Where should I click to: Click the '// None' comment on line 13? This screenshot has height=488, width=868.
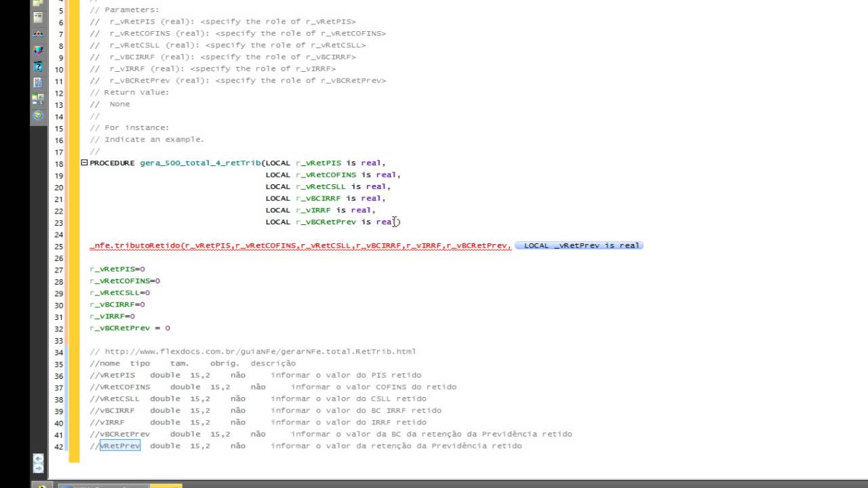[110, 104]
